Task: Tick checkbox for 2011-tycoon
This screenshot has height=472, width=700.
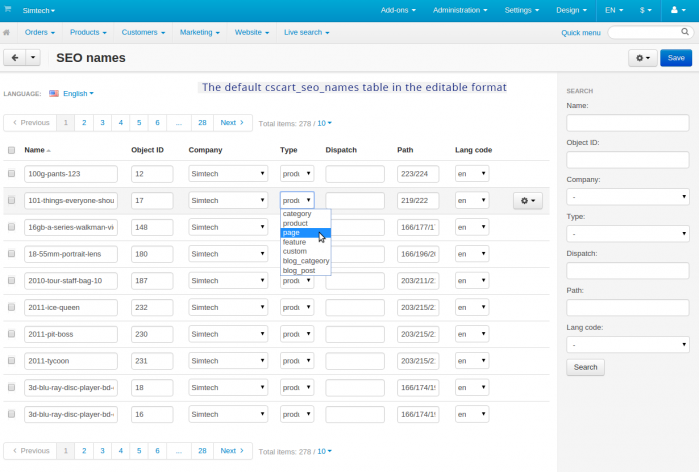Action: (12, 360)
